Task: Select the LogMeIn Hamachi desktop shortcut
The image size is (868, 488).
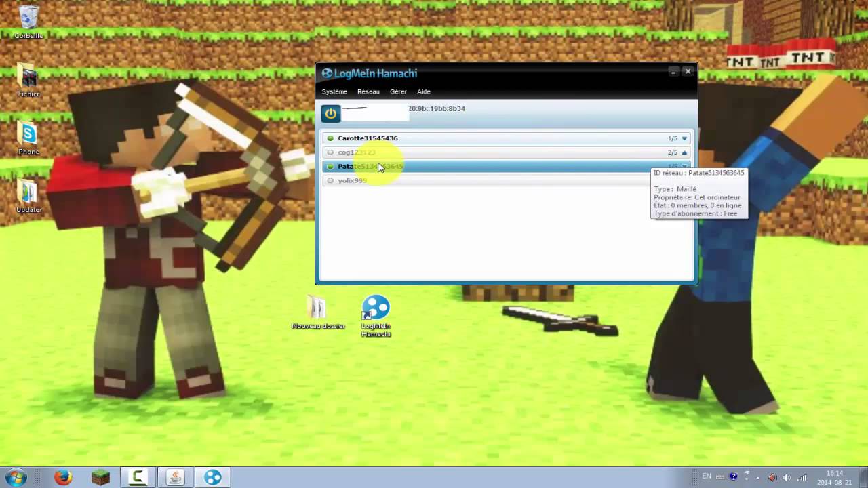Action: [x=376, y=316]
